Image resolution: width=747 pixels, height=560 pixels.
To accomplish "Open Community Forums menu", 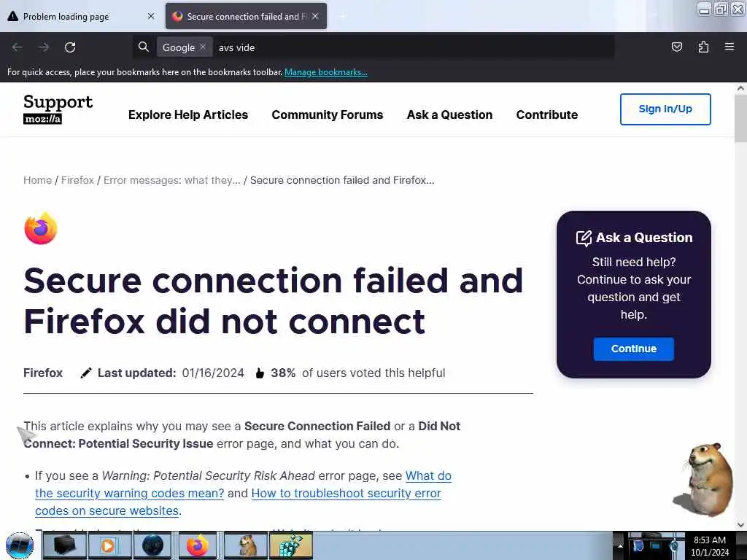I will [328, 114].
